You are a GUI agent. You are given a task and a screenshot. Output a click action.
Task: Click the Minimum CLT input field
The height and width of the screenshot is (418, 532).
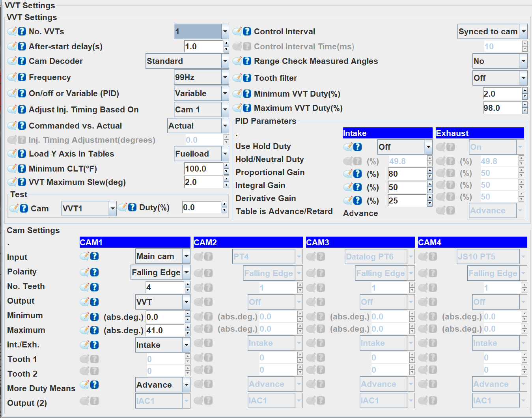tap(203, 169)
